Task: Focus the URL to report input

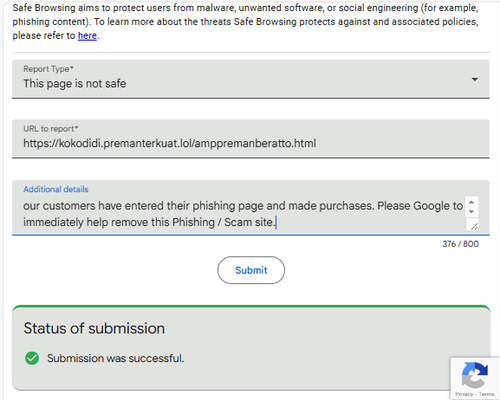Action: [x=251, y=139]
